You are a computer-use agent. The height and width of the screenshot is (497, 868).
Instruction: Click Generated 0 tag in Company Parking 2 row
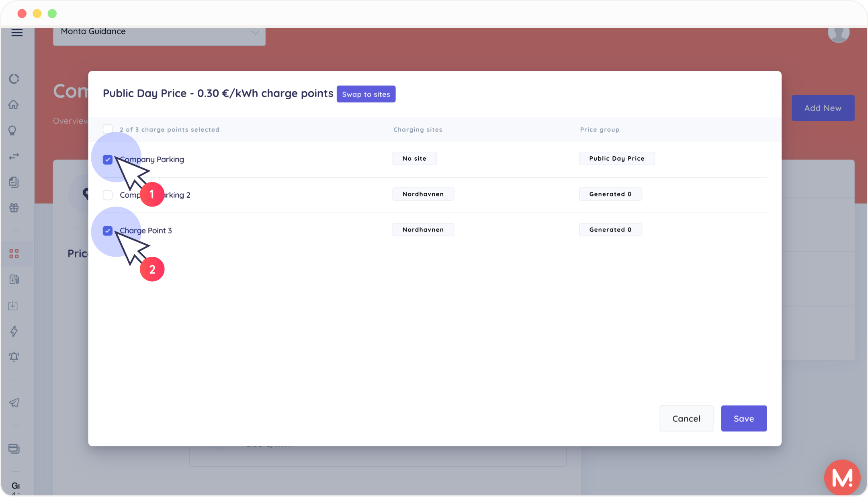click(610, 194)
